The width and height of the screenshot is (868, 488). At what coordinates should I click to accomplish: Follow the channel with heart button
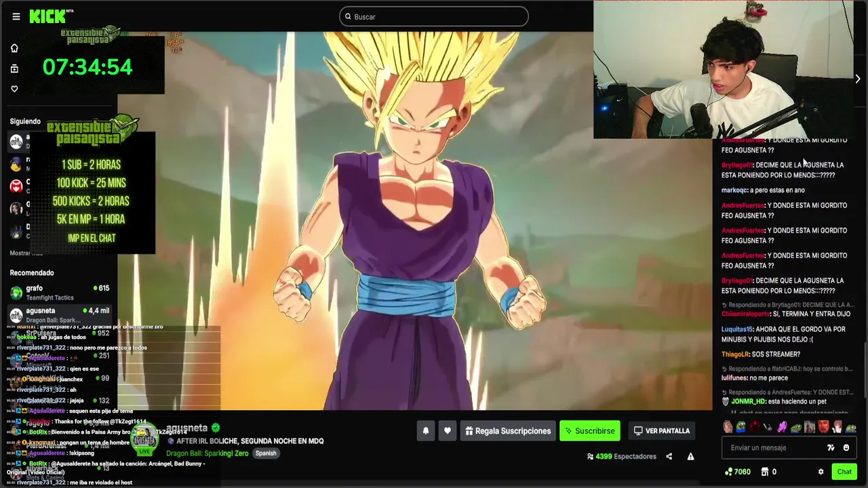[x=448, y=430]
